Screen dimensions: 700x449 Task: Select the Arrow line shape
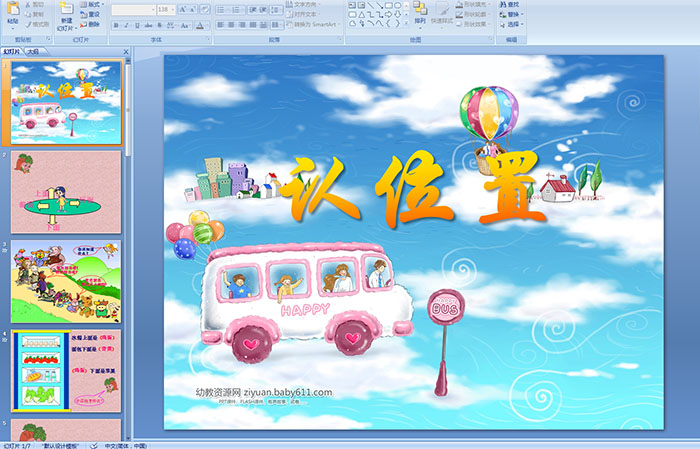click(x=379, y=5)
